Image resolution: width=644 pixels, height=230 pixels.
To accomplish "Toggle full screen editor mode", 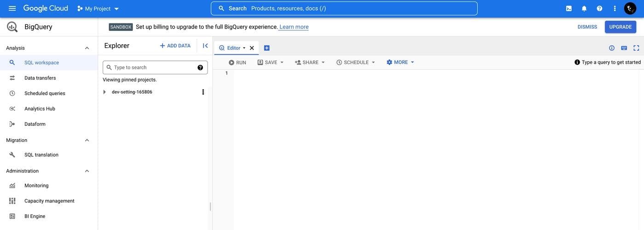I will (636, 48).
